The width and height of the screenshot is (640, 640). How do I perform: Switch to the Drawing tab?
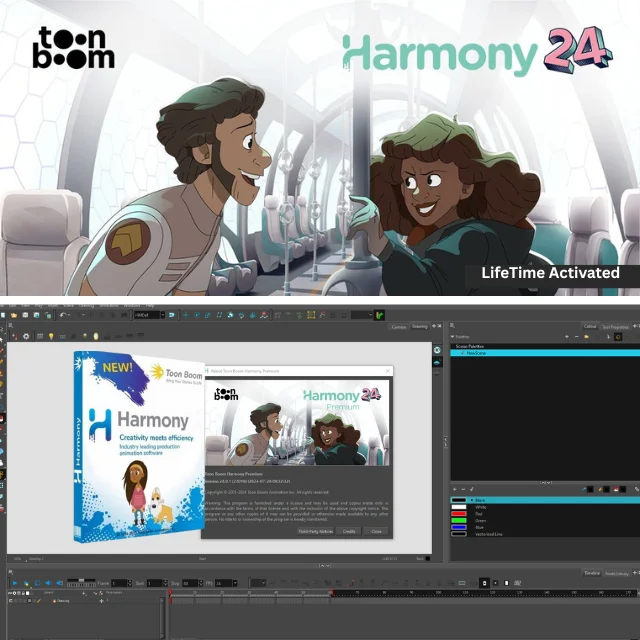click(x=419, y=326)
